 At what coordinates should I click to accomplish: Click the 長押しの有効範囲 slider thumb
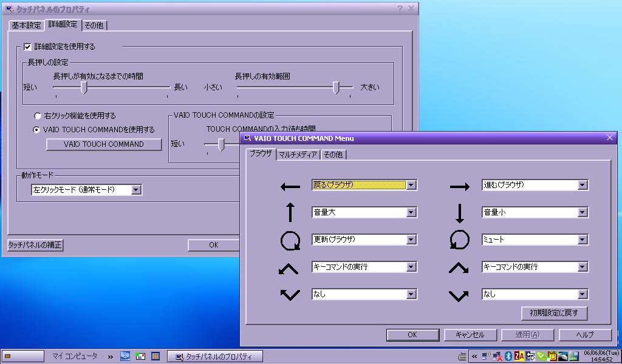(x=336, y=88)
